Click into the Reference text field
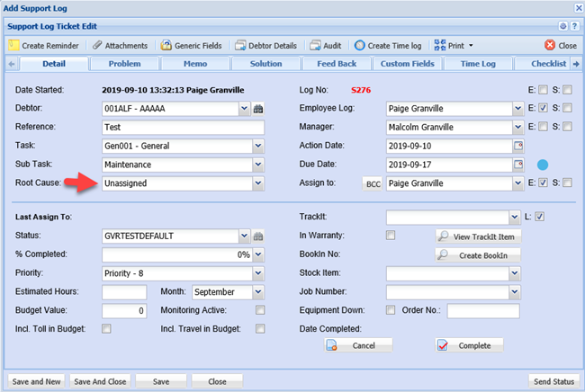Viewport: 585px width, 392px height. pyautogui.click(x=183, y=127)
